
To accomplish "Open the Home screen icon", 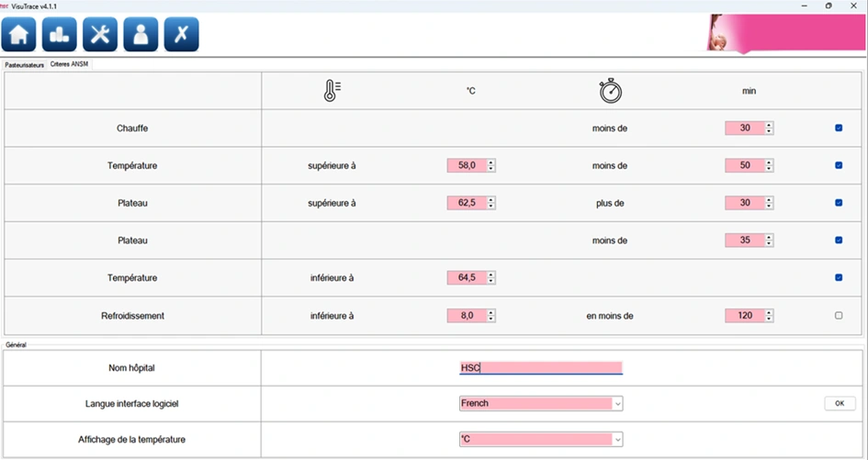I will (x=18, y=34).
